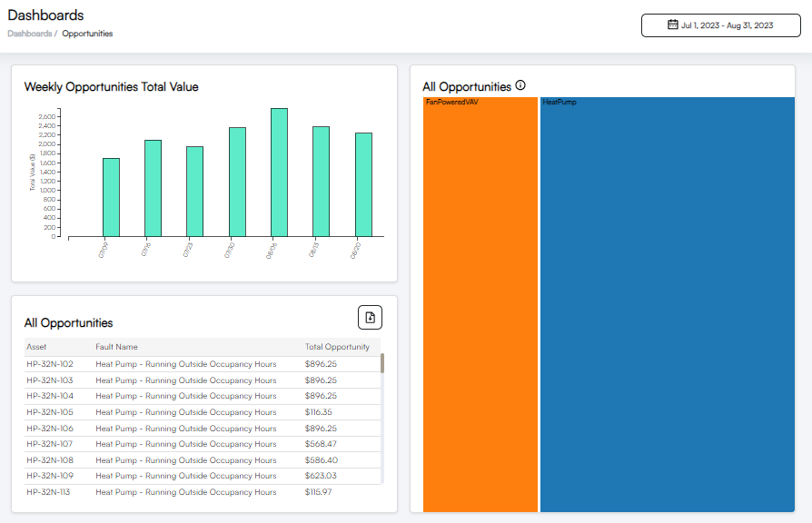The width and height of the screenshot is (812, 523).
Task: Click the 08/20 bar in weekly chart
Action: click(363, 184)
